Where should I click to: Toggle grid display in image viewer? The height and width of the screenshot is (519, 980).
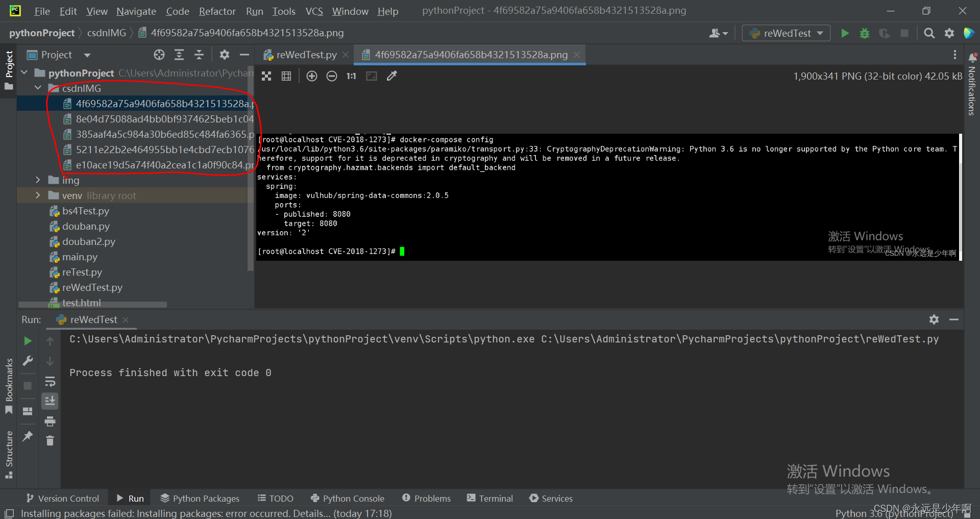[286, 76]
